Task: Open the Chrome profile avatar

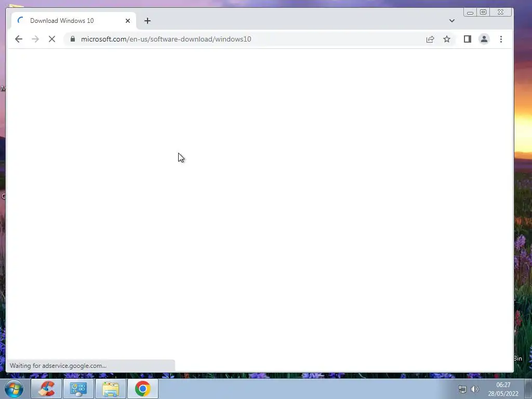Action: coord(484,39)
